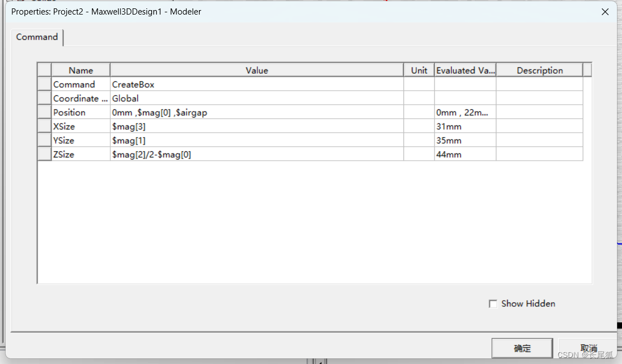Enable the Show Hidden checkbox
The image size is (622, 364).
[493, 304]
